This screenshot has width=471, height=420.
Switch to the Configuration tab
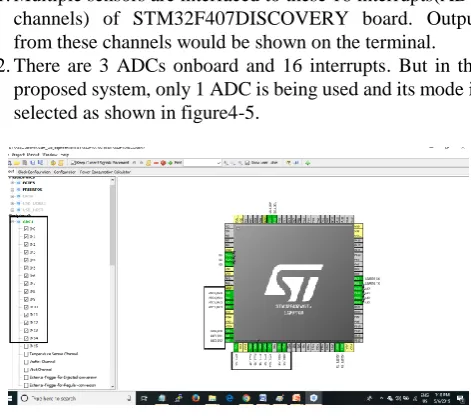(x=65, y=172)
